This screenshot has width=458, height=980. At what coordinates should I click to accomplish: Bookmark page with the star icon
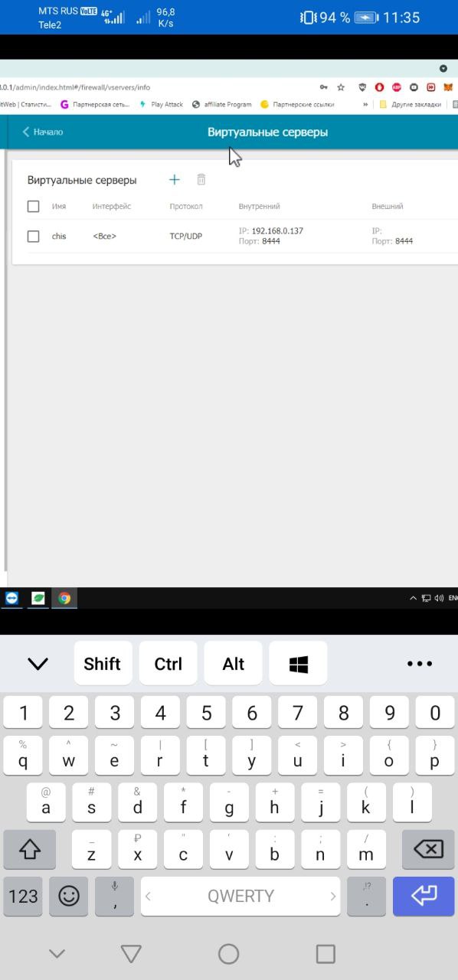click(x=341, y=87)
